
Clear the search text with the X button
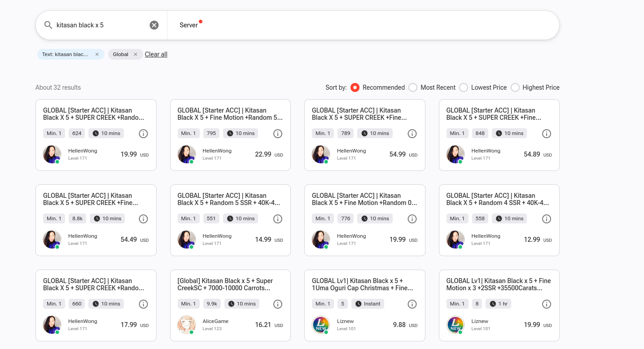[x=154, y=25]
